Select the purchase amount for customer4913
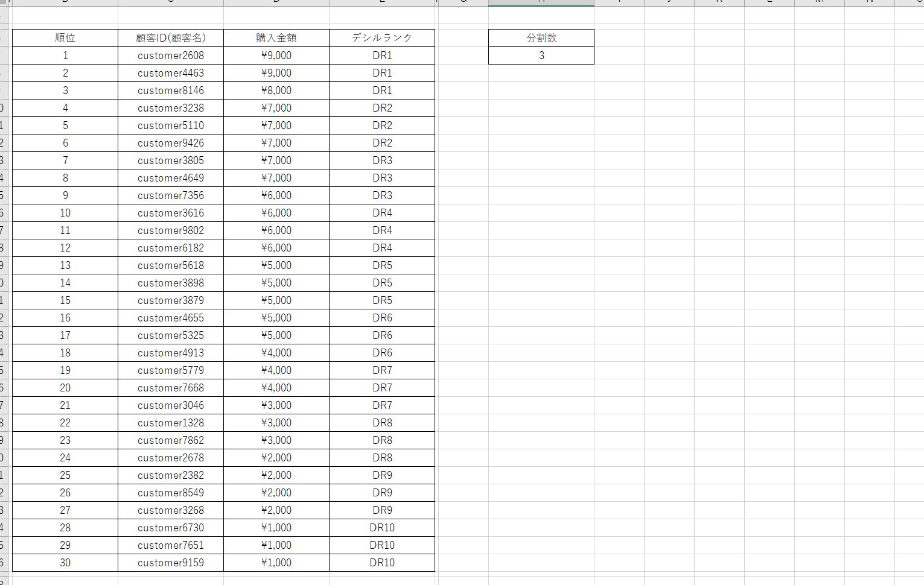The image size is (924, 585). pos(276,353)
